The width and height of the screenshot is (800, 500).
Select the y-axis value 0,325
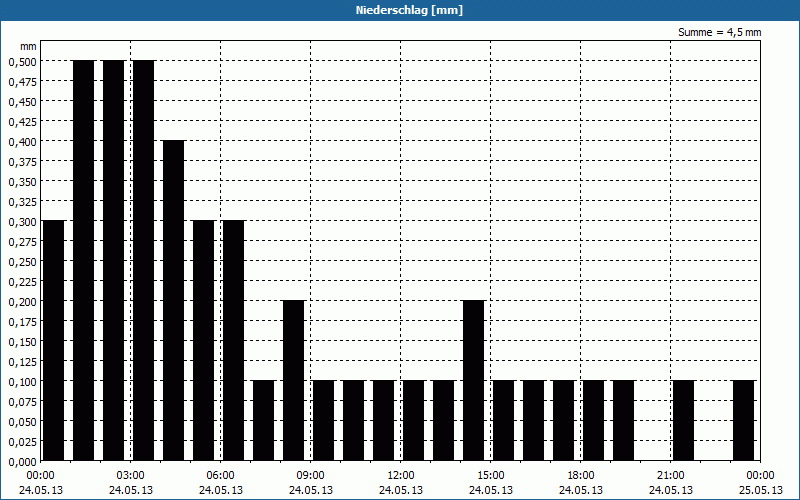click(23, 202)
